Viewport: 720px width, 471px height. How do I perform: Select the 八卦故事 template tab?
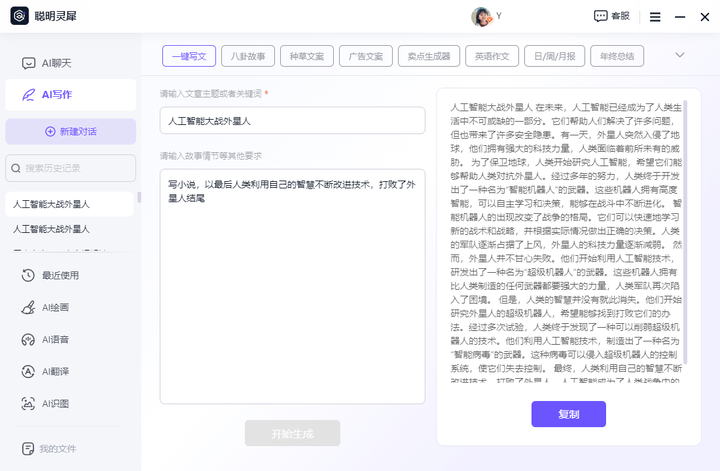click(247, 56)
